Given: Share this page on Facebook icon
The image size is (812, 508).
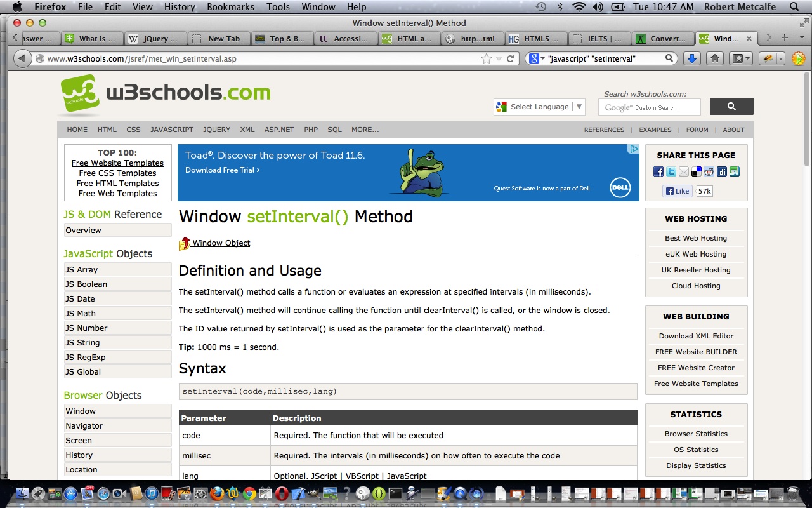Looking at the screenshot, I should 658,171.
